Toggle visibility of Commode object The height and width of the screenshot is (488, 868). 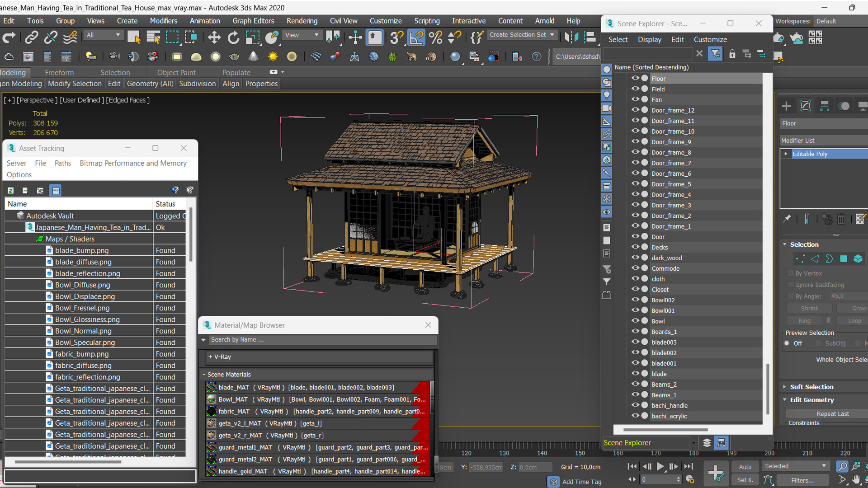635,268
